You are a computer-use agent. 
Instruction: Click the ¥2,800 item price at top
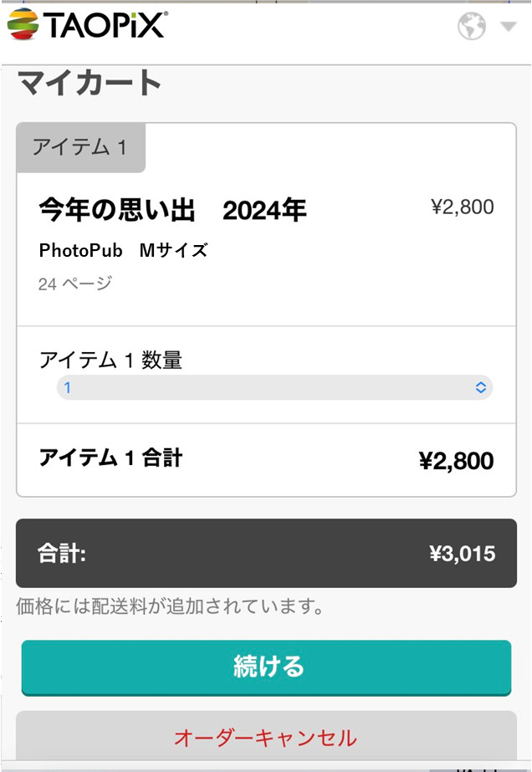[462, 207]
